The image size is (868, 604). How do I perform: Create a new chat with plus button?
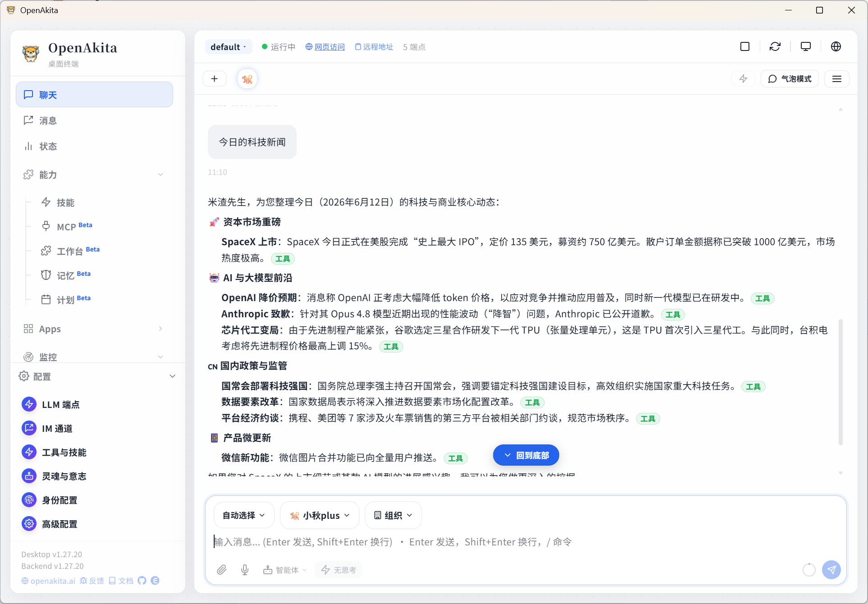tap(215, 79)
